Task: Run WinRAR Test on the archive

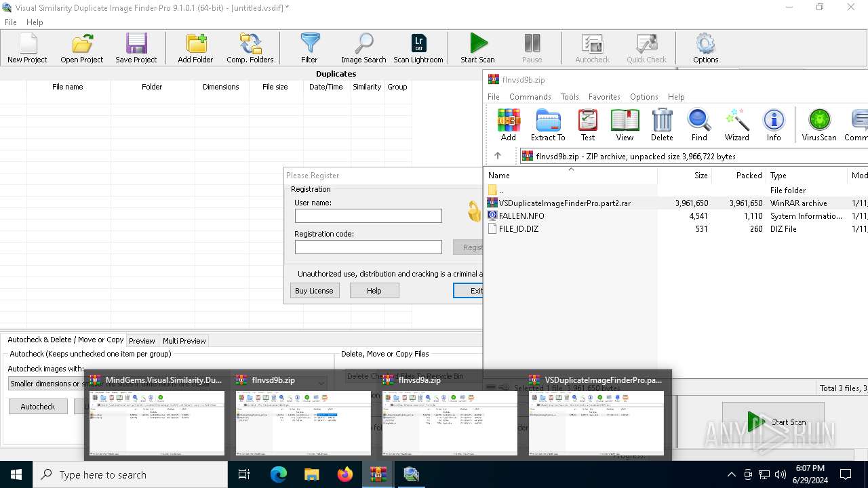Action: tap(588, 125)
